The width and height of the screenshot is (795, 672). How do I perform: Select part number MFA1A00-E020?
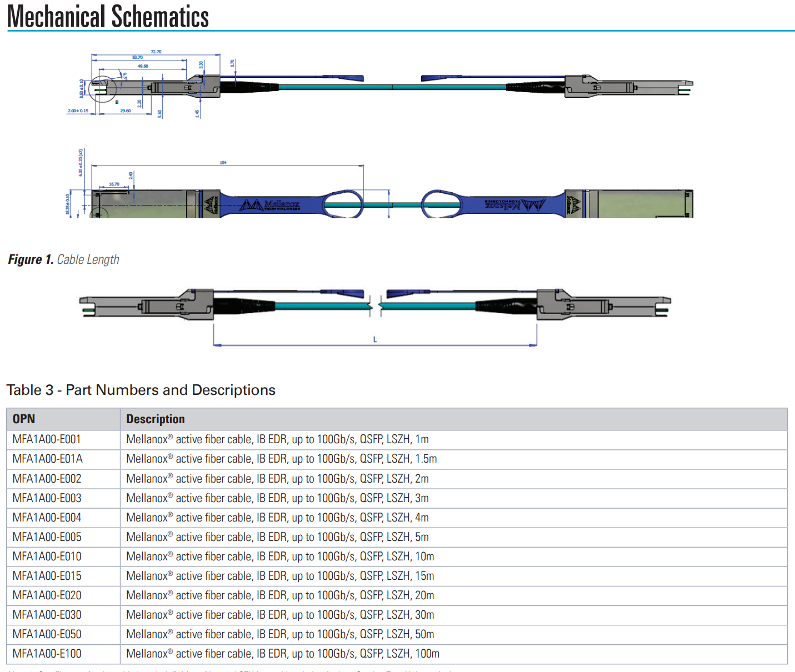pos(47,595)
